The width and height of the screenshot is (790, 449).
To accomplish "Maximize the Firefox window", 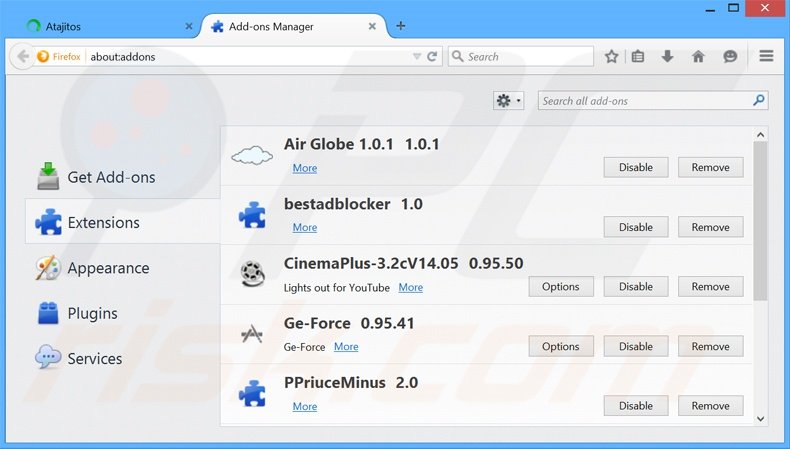I will 734,8.
